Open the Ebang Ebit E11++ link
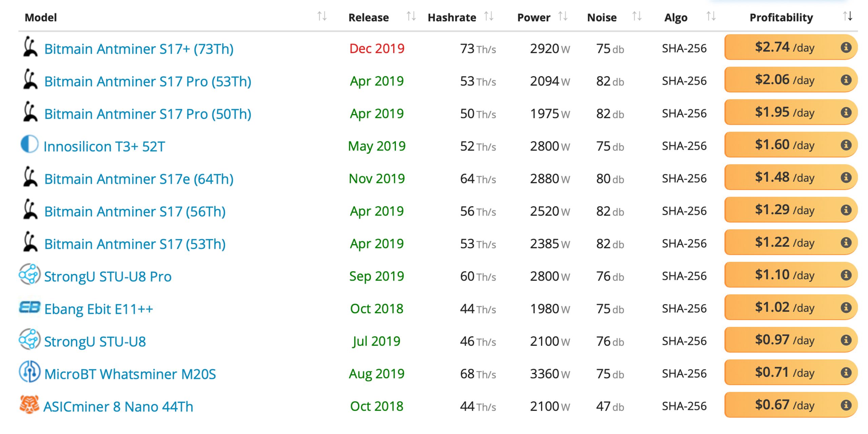868x434 pixels. click(99, 309)
